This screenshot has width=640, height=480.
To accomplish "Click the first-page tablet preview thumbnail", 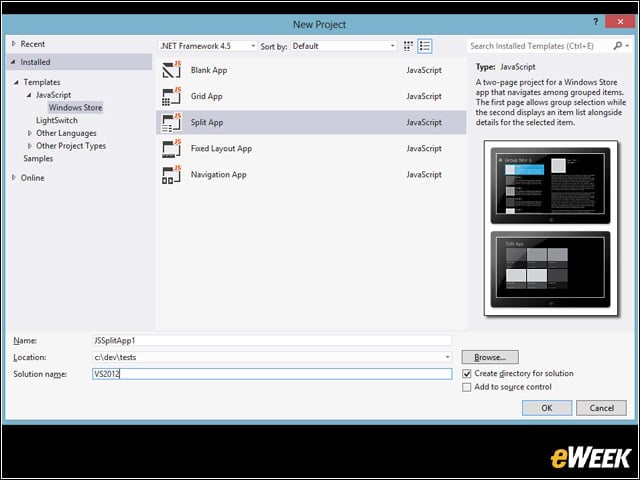I will pyautogui.click(x=550, y=186).
